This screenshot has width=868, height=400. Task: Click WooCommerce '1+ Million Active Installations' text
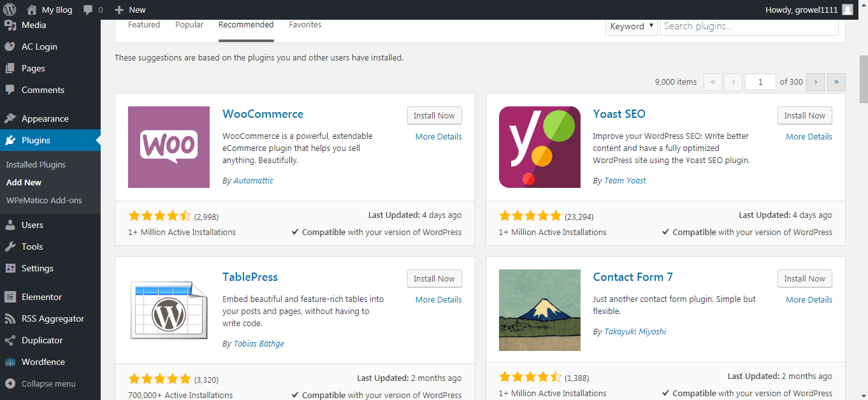(x=182, y=232)
